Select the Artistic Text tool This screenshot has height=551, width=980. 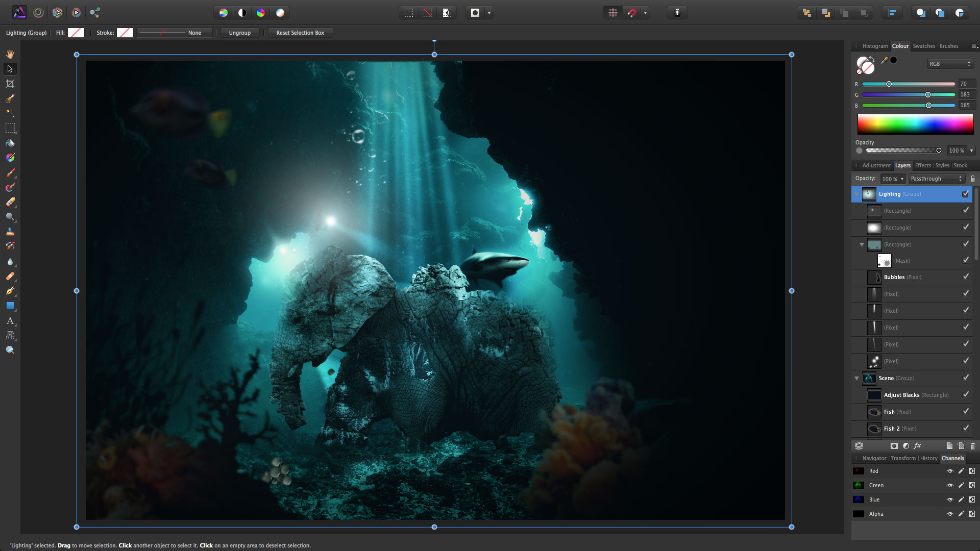coord(10,320)
